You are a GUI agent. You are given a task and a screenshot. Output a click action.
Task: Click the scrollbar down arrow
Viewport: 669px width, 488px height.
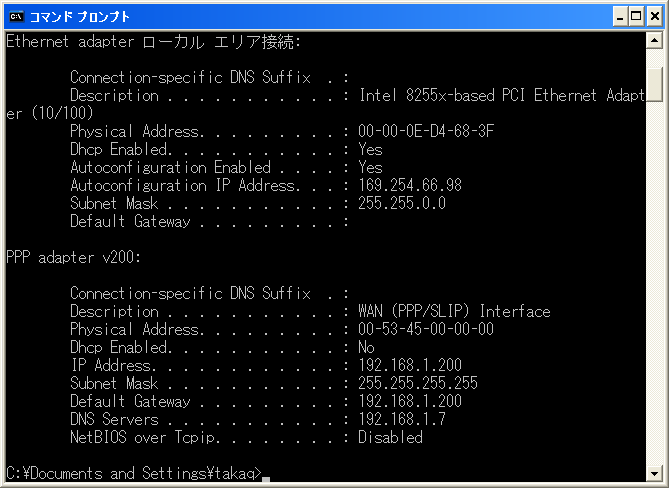click(x=654, y=473)
